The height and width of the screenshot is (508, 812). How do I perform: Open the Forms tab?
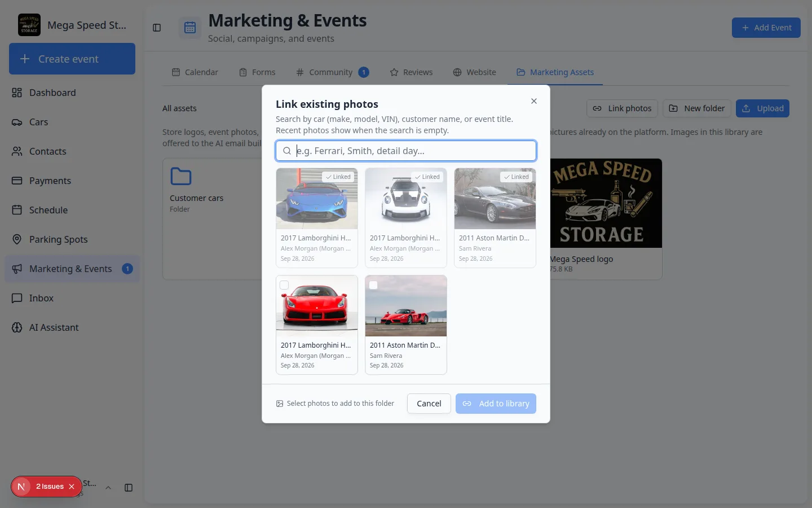coord(257,72)
